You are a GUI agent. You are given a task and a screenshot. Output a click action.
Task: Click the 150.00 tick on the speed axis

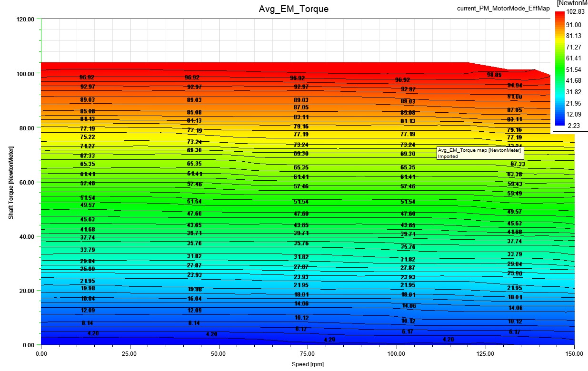pos(574,354)
